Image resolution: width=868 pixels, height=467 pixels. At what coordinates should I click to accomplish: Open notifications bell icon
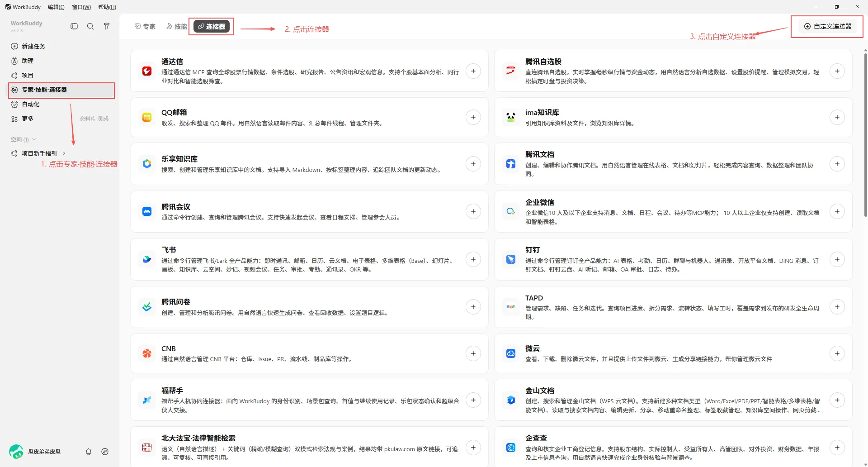tap(89, 452)
